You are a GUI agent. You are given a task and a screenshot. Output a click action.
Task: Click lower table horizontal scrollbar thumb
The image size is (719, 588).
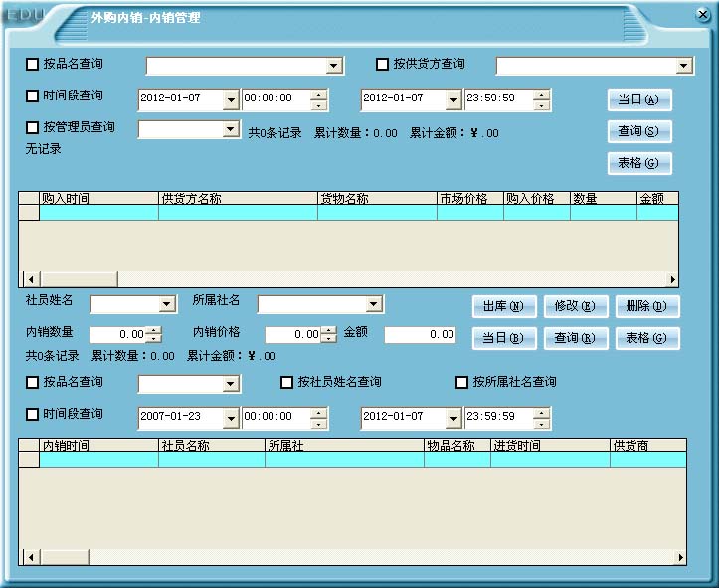65,557
